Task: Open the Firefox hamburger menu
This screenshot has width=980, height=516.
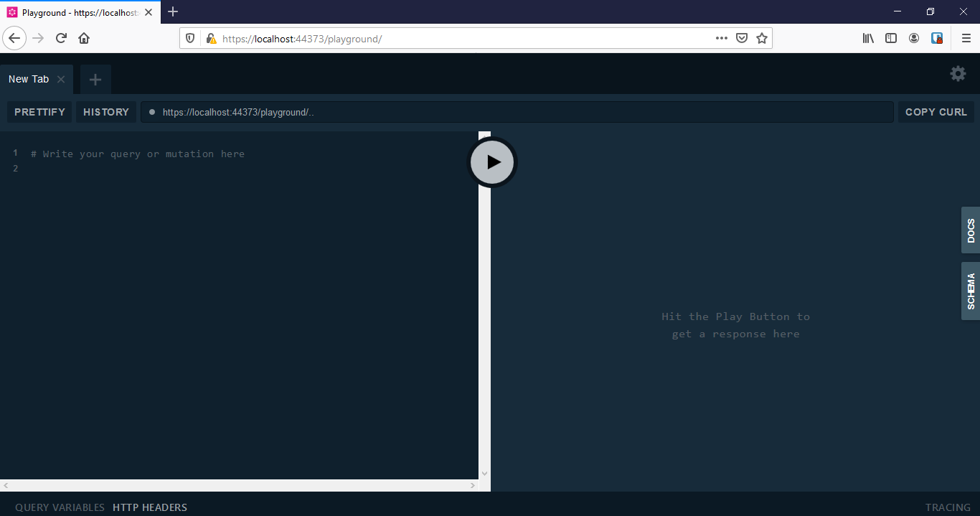Action: click(x=966, y=38)
